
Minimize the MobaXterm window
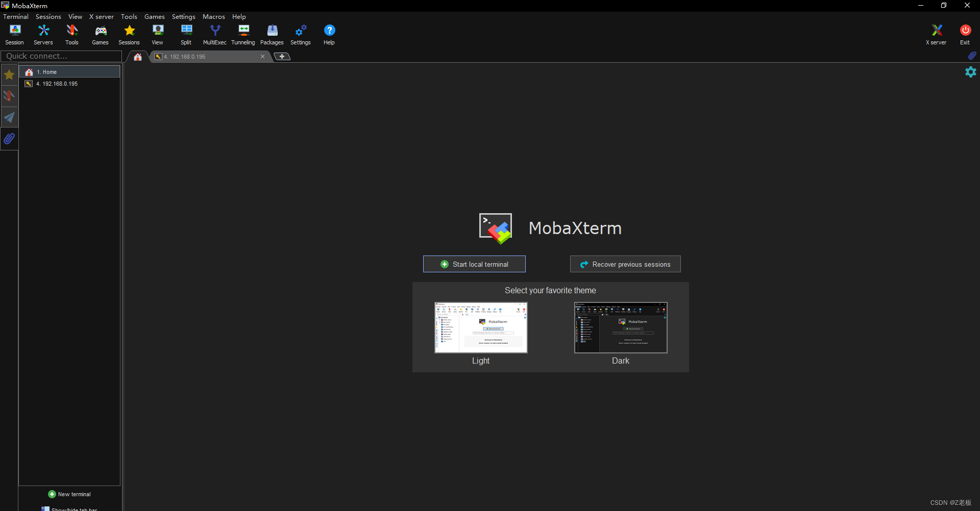click(921, 6)
